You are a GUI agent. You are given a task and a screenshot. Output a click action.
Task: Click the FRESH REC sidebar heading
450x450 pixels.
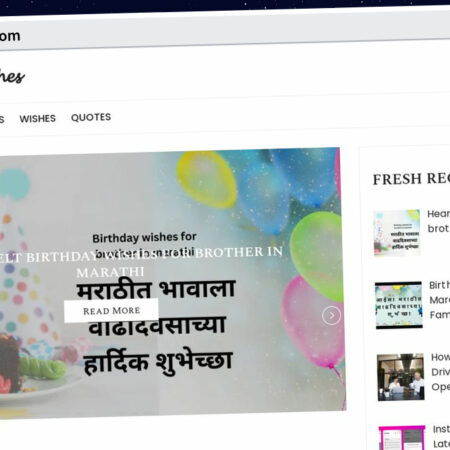tap(411, 179)
